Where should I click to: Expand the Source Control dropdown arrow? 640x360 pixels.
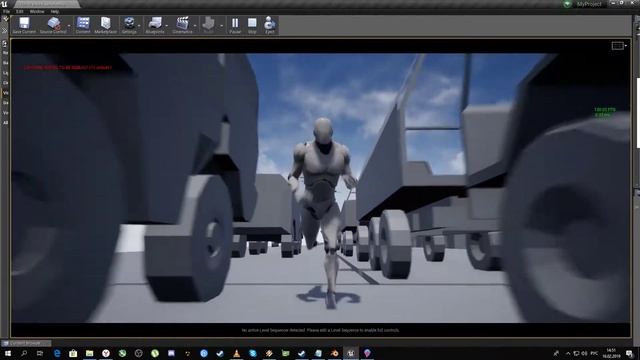69,26
